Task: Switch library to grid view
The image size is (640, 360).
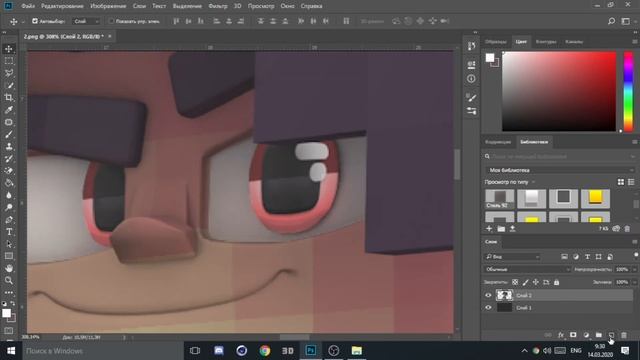Action: (x=621, y=182)
